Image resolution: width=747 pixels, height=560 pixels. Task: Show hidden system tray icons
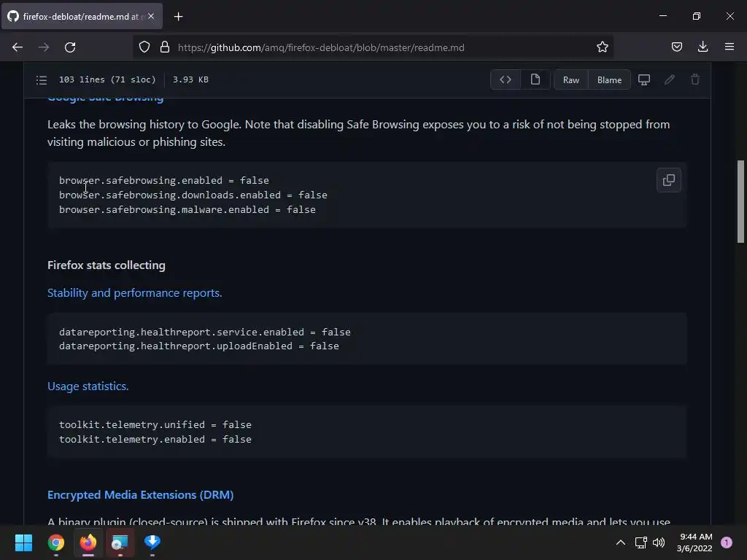point(620,542)
